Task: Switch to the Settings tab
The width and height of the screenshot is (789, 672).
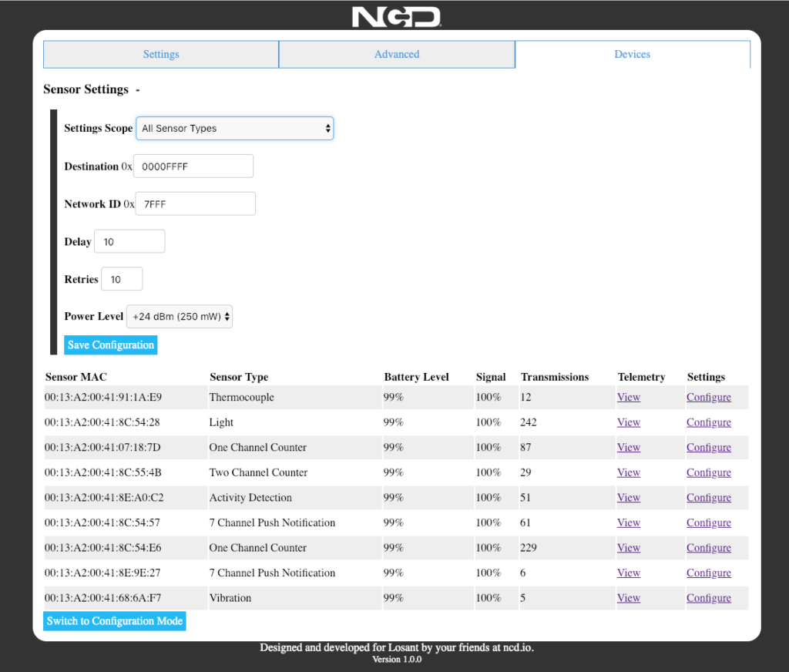Action: click(x=160, y=54)
